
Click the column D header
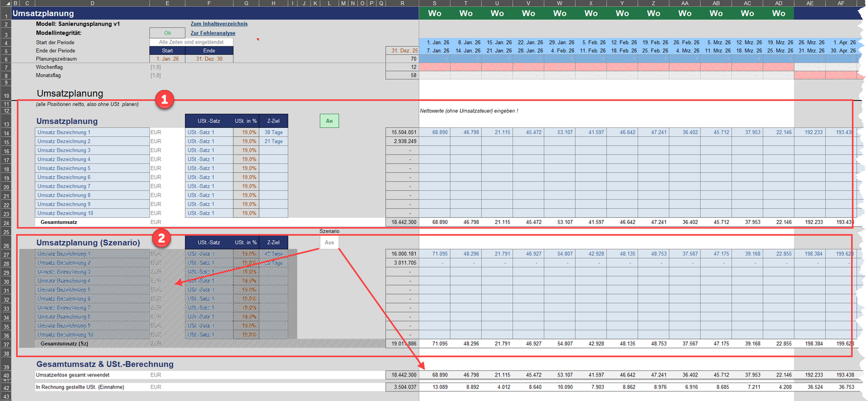click(92, 3)
